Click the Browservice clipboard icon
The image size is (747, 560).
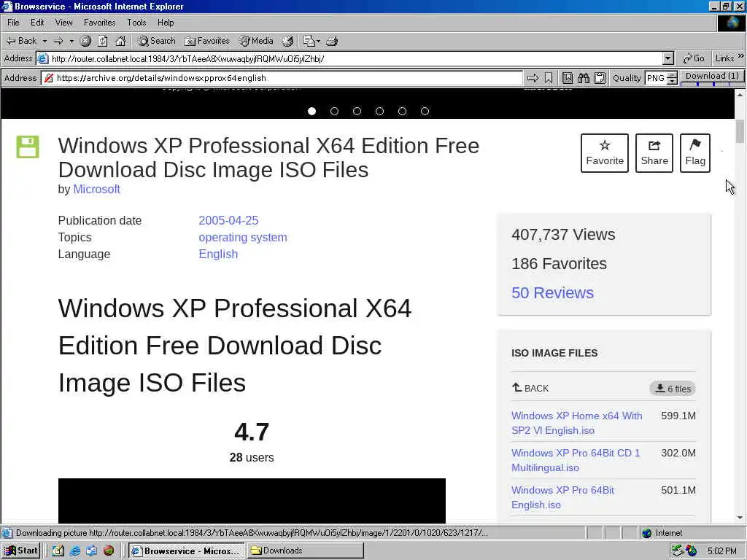point(600,78)
